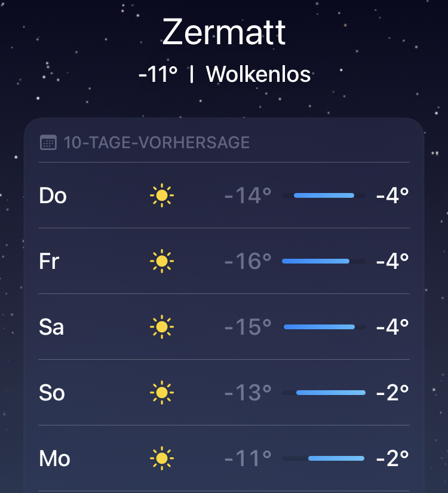Click the sun icon for So
Screen dimensions: 448x493
pos(161,393)
